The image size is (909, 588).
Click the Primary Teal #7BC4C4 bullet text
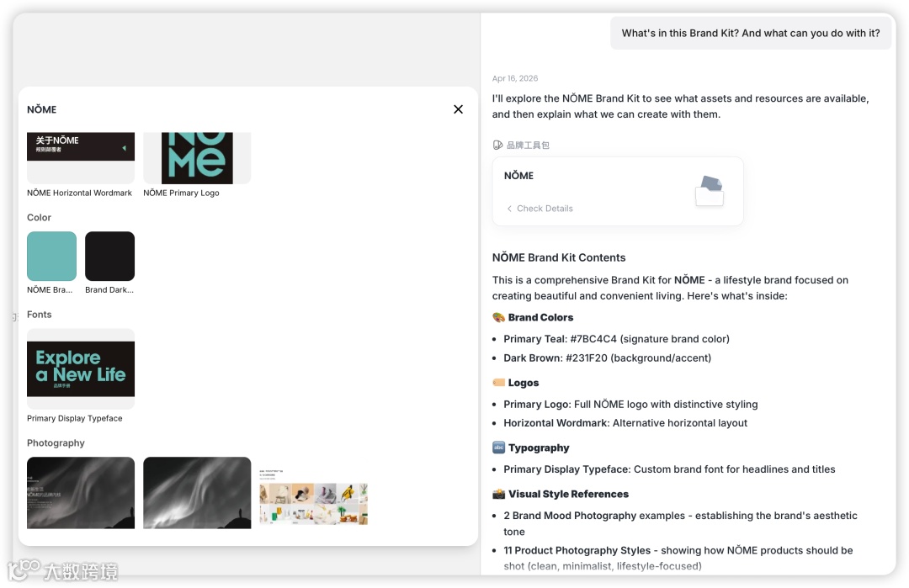point(616,339)
